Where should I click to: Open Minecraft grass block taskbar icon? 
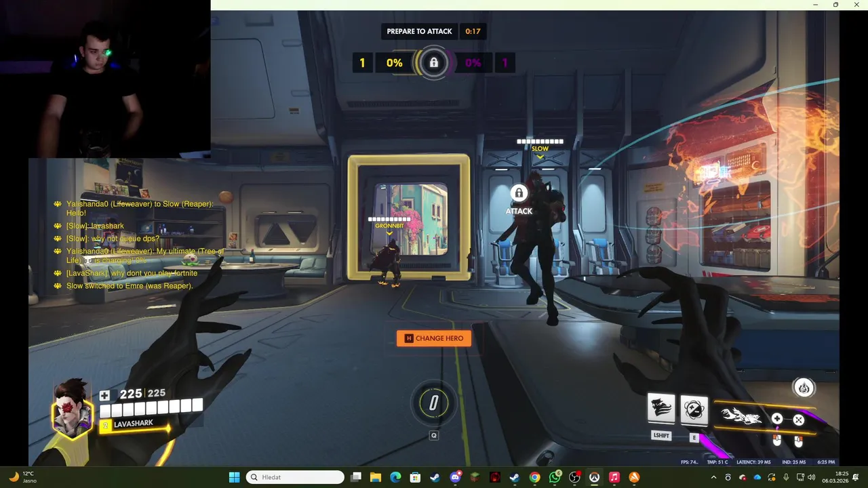click(x=475, y=477)
